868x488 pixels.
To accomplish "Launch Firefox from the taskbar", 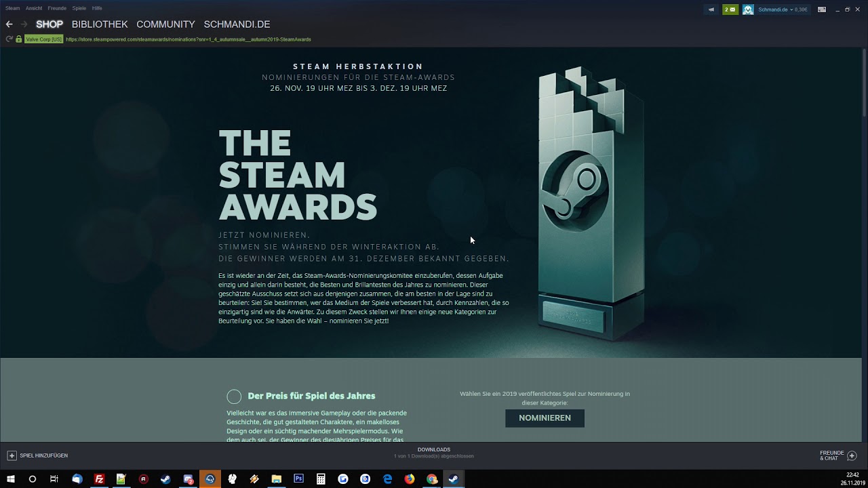I will pos(410,479).
